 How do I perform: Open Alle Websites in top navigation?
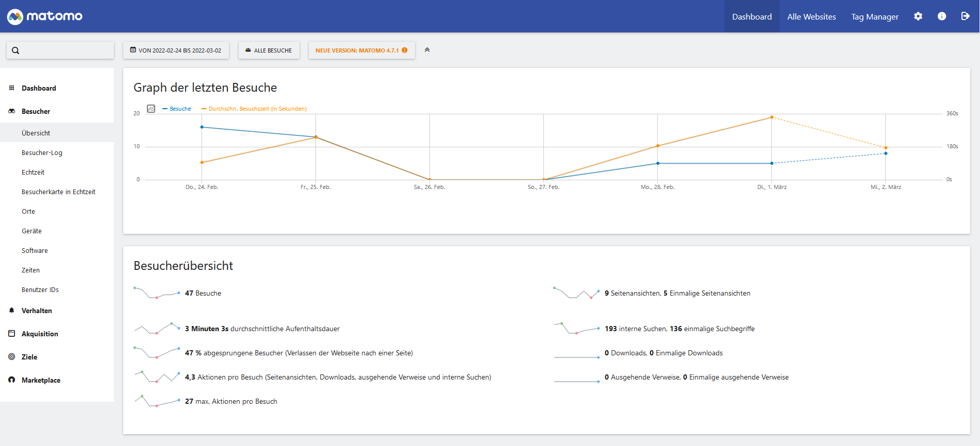tap(811, 16)
